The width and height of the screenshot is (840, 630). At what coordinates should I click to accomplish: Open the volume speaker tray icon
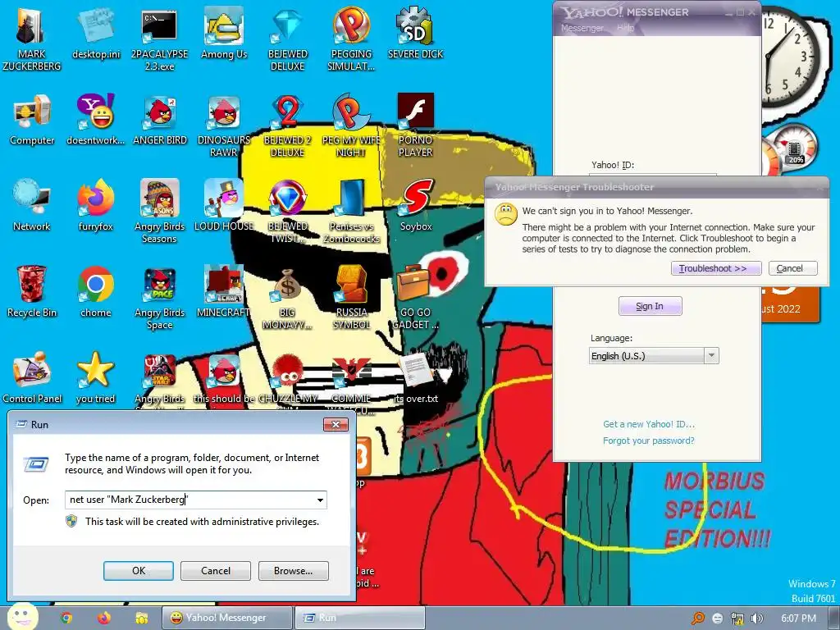757,619
